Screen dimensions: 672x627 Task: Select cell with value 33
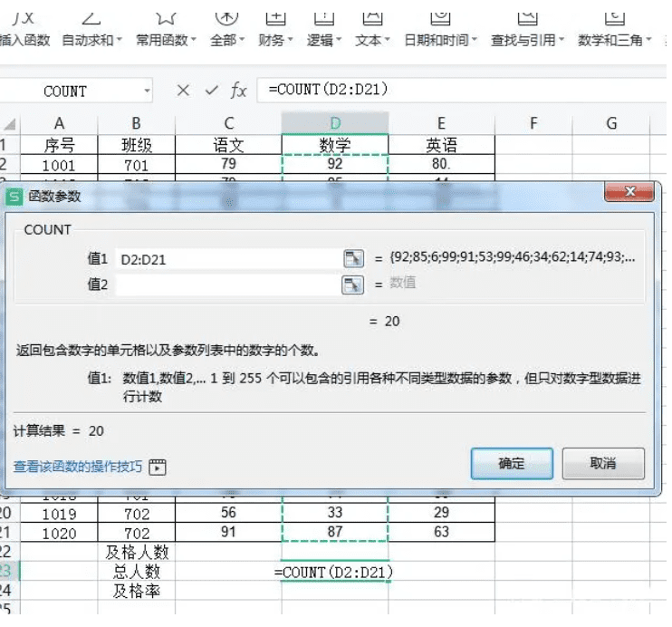(335, 513)
